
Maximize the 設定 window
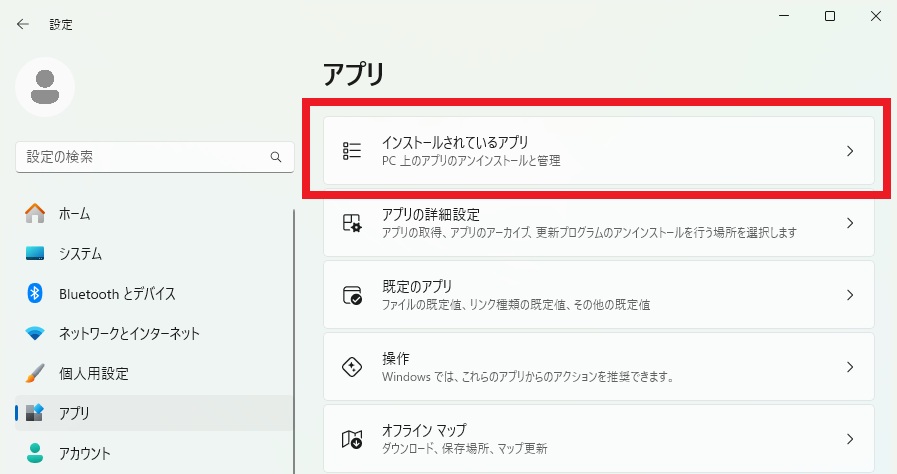(x=829, y=16)
